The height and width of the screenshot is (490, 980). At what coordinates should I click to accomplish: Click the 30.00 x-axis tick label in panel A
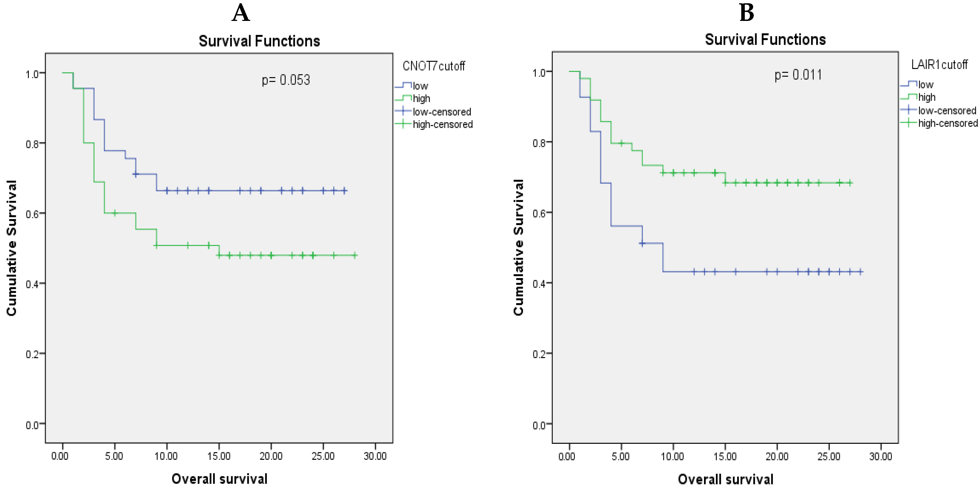pos(375,456)
